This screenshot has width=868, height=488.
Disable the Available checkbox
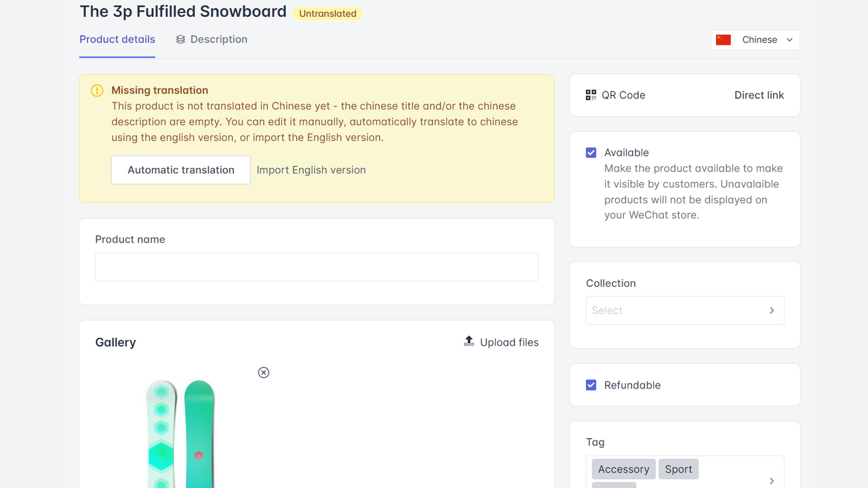591,152
